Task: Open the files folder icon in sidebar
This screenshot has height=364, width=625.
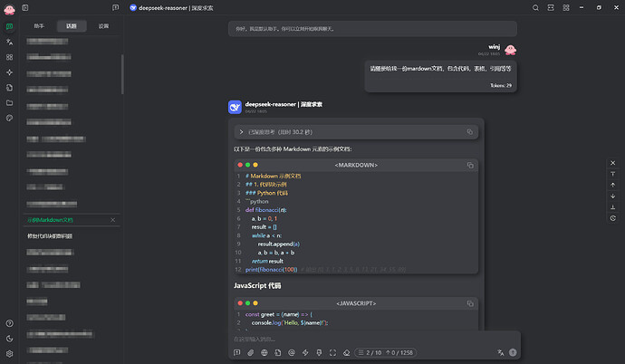Action: 10,102
